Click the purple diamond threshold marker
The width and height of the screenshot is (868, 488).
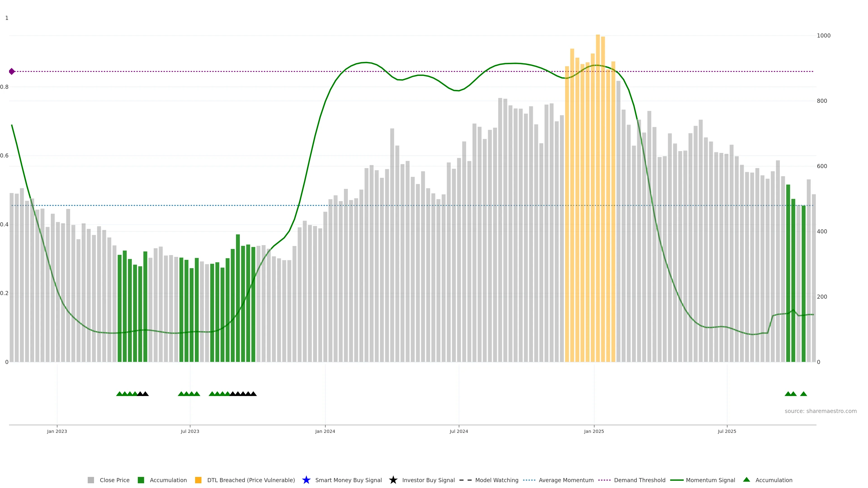pyautogui.click(x=12, y=71)
